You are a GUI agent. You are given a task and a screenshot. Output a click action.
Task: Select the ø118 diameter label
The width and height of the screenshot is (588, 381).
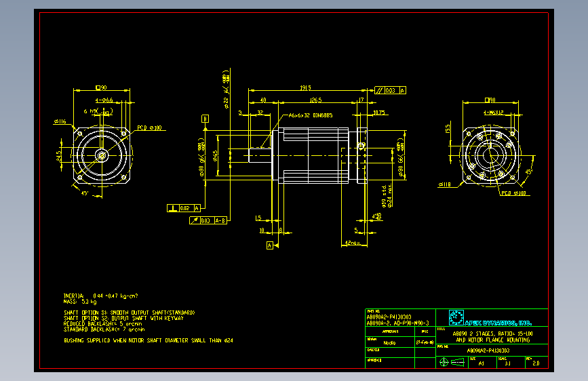pos(444,184)
